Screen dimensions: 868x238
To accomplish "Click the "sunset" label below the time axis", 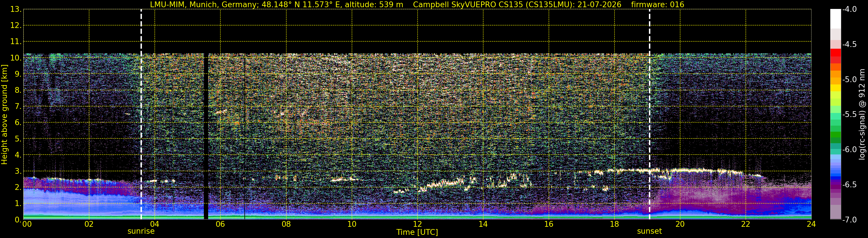I will tap(649, 231).
